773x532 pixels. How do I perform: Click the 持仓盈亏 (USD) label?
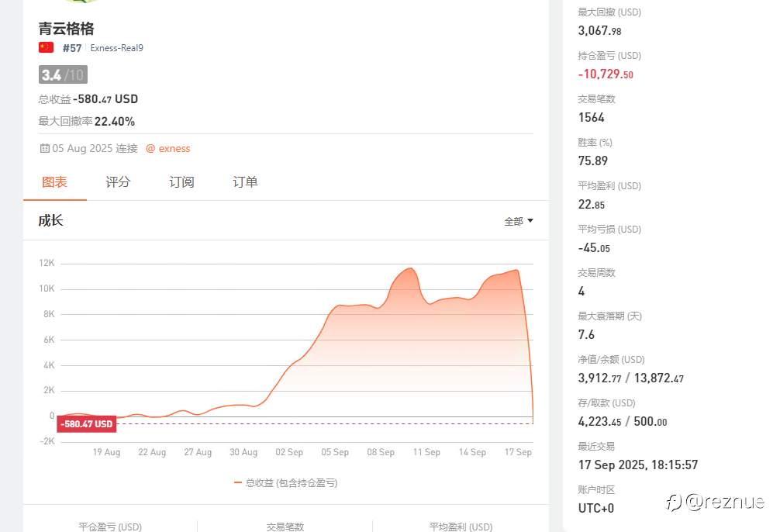click(x=609, y=55)
